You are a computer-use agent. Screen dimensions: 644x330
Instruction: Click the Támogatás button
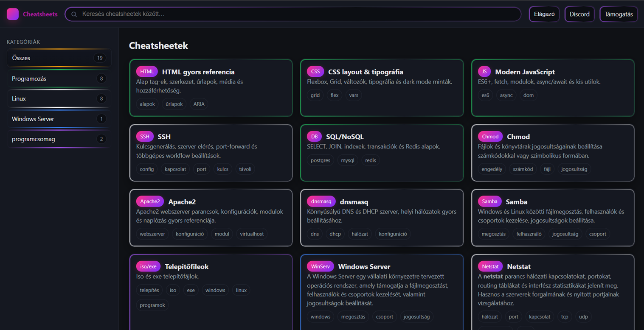(619, 14)
